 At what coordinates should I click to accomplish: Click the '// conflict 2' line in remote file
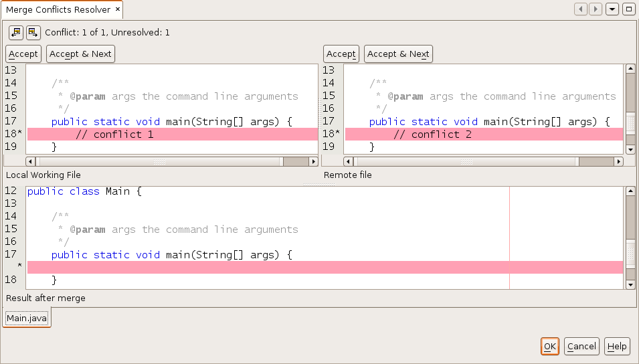pyautogui.click(x=484, y=134)
